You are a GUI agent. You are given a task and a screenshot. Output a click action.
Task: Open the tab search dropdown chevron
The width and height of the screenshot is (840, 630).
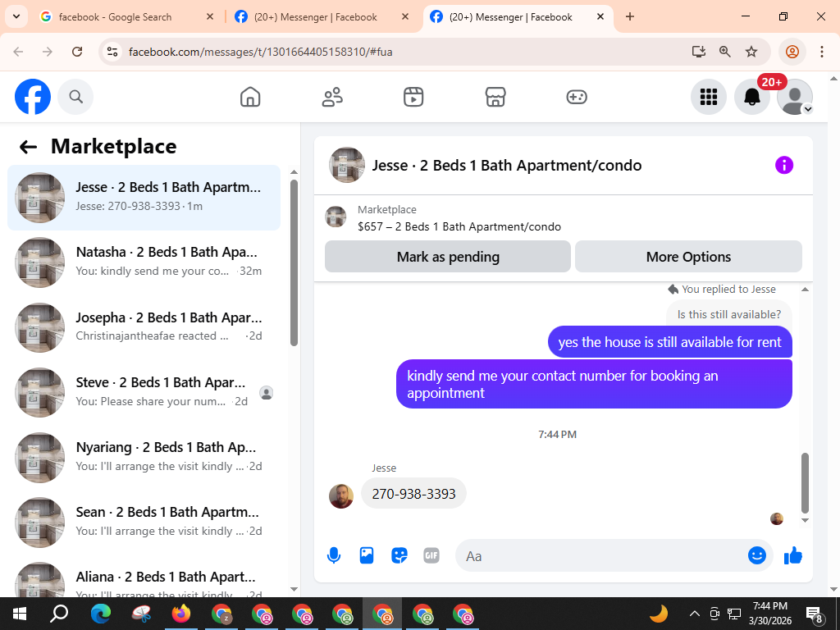pos(16,16)
